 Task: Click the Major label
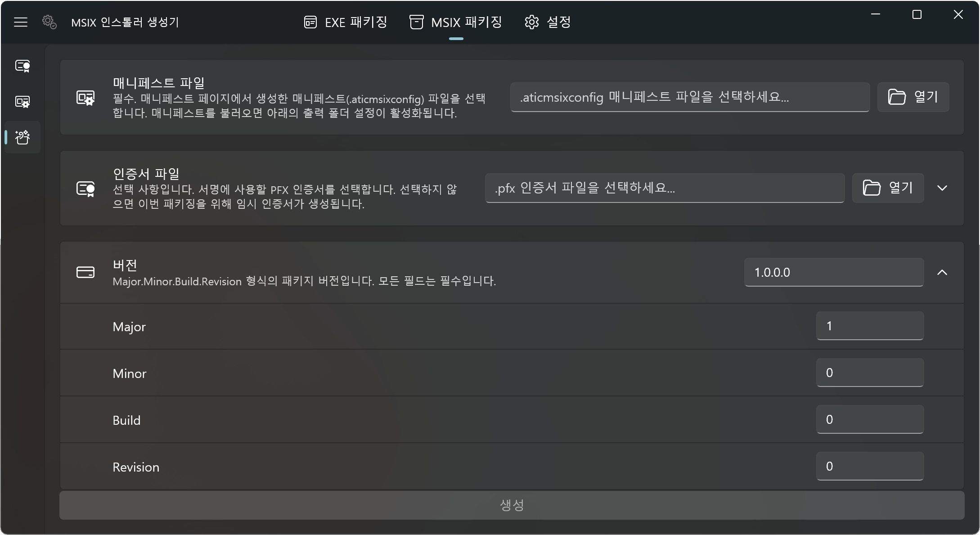(129, 327)
